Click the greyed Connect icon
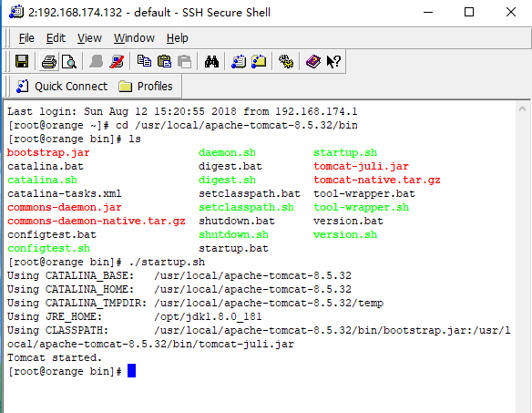 [x=96, y=61]
